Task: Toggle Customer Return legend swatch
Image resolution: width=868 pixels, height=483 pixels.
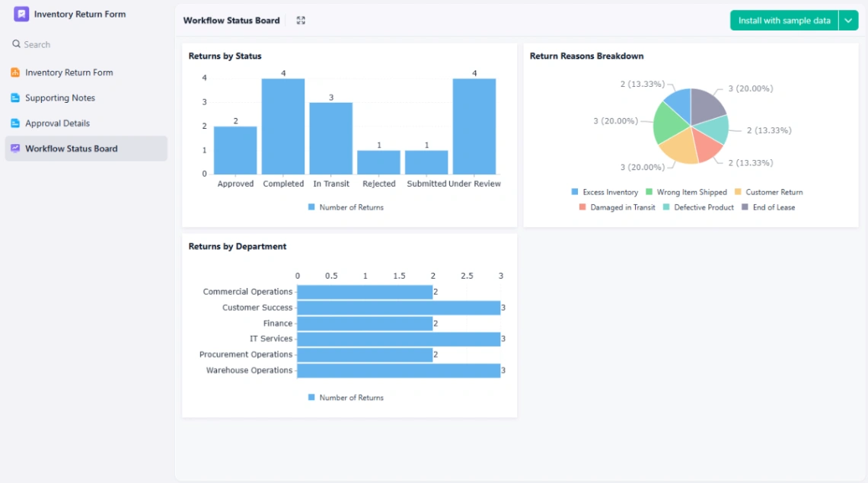Action: (x=737, y=192)
